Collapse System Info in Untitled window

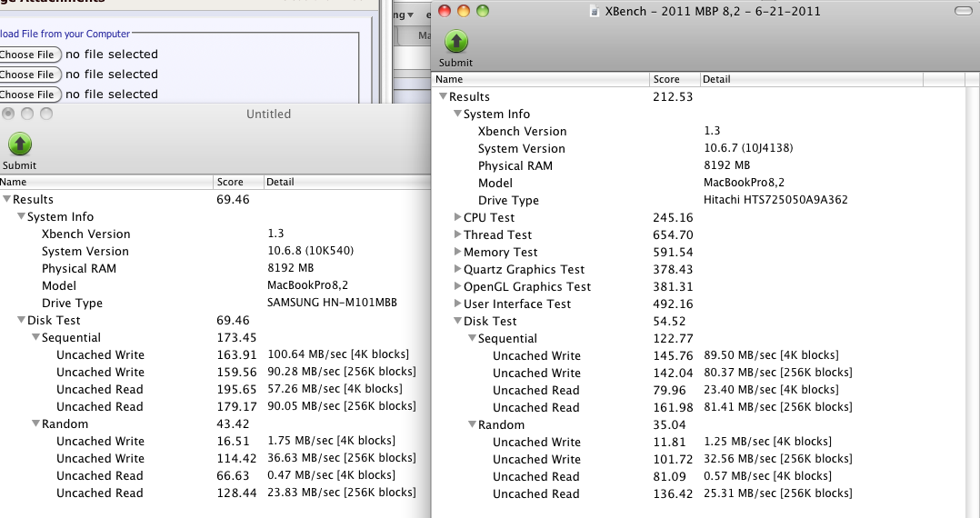21,216
